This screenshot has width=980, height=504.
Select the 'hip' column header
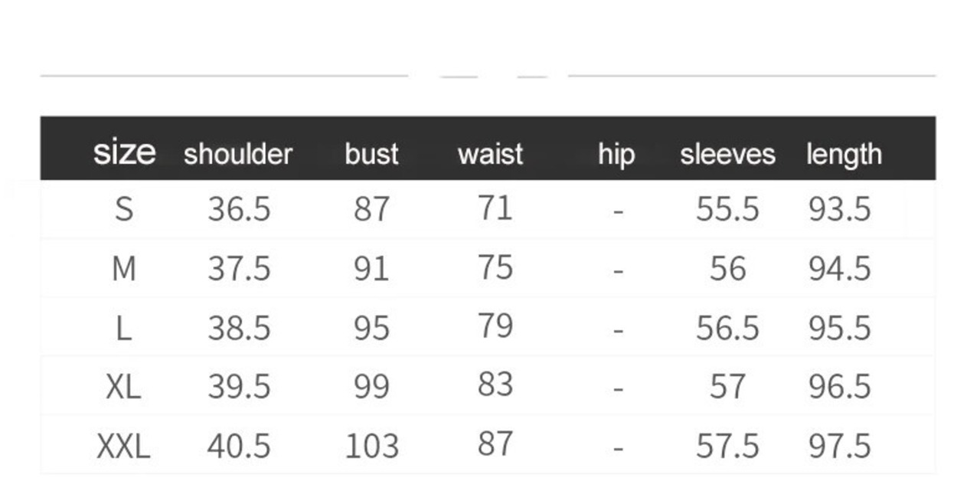tap(616, 154)
